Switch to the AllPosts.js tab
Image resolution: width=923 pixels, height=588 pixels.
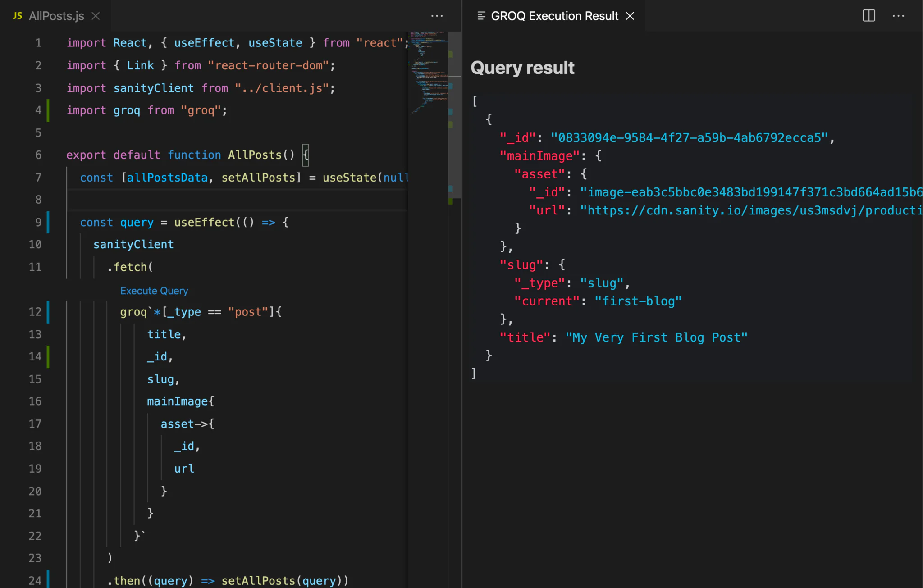click(55, 16)
